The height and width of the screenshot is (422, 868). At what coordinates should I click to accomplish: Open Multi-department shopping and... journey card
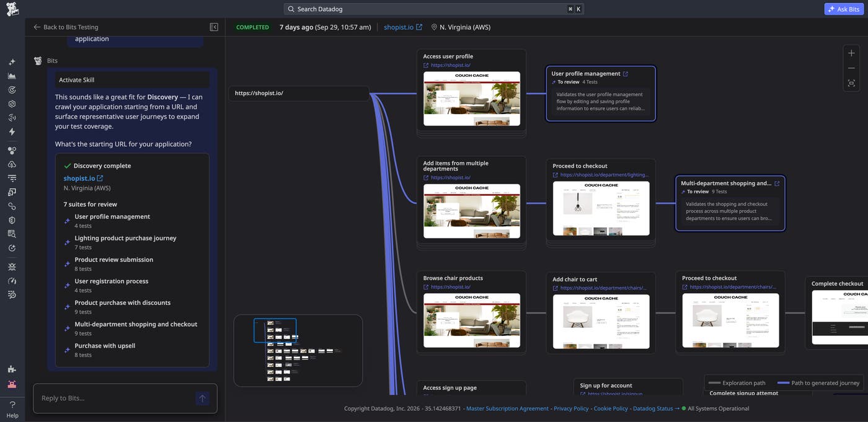pos(730,203)
